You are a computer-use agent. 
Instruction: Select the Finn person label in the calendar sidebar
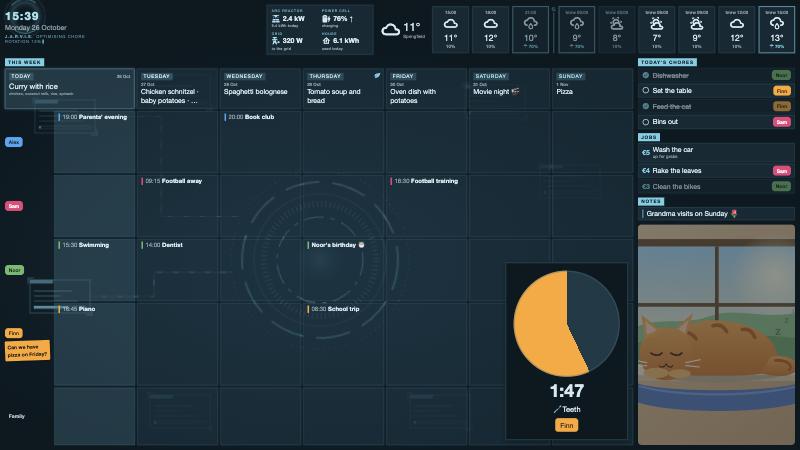pos(13,333)
